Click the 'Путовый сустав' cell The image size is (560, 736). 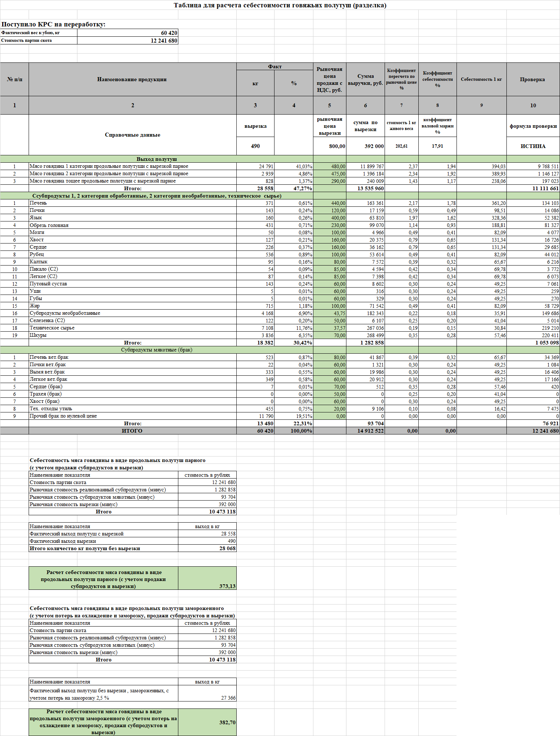point(132,284)
